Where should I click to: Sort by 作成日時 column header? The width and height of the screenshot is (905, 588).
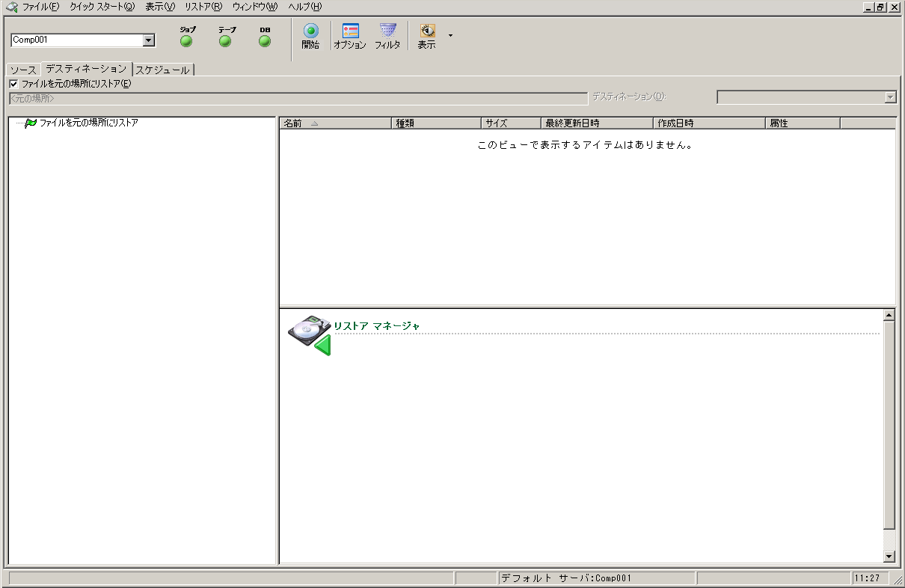(709, 123)
